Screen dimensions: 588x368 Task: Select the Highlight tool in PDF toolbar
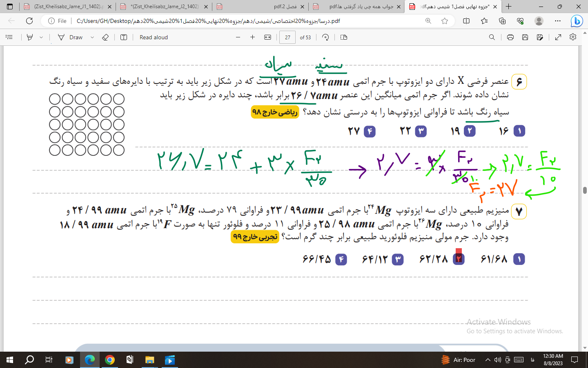[30, 37]
